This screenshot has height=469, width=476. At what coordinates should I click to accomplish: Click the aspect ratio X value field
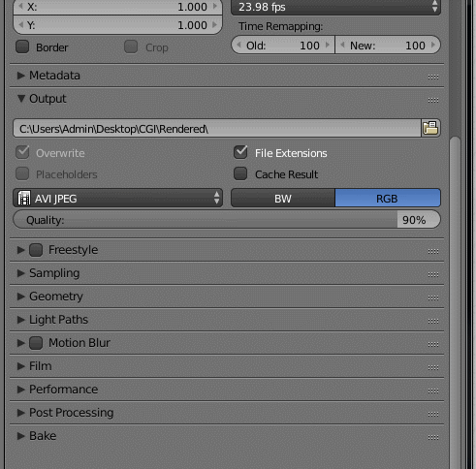click(x=117, y=7)
